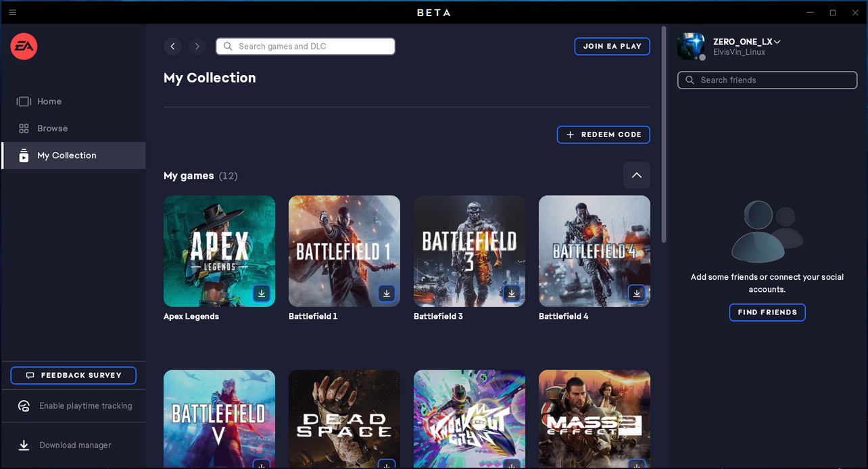
Task: Collapse the My games section
Action: tap(637, 175)
